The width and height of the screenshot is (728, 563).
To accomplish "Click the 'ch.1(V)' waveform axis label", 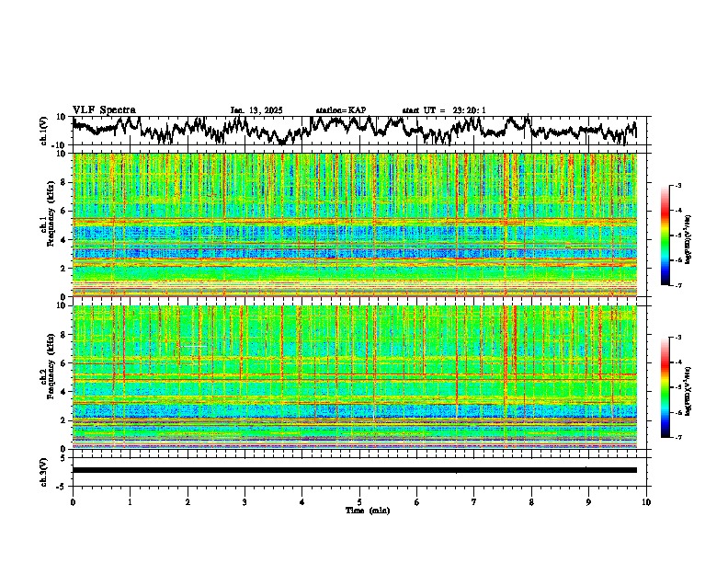I will [44, 131].
